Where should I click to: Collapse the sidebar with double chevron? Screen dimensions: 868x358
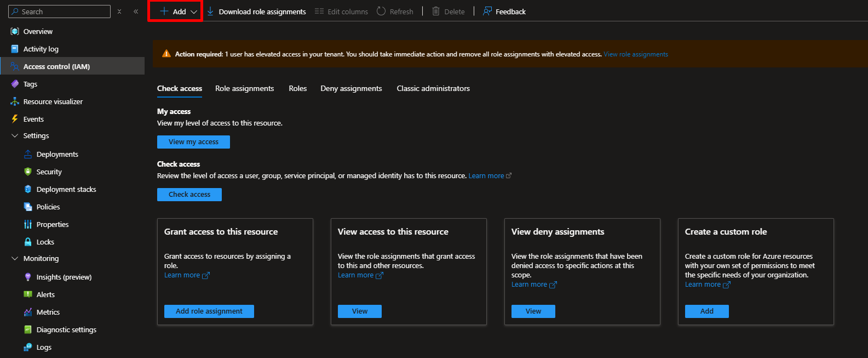[x=136, y=12]
